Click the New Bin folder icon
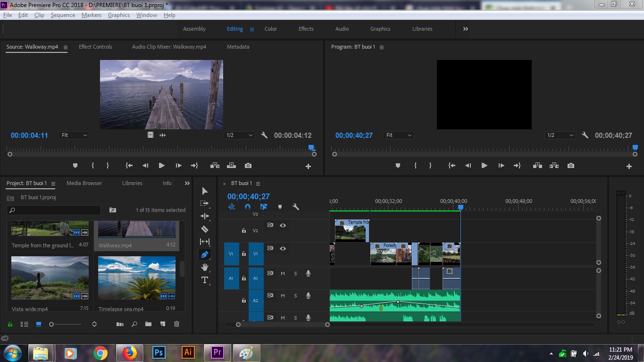The height and width of the screenshot is (362, 644). click(x=148, y=324)
